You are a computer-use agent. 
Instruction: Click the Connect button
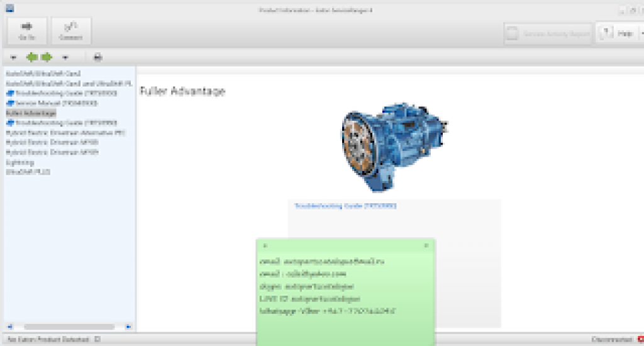70,30
